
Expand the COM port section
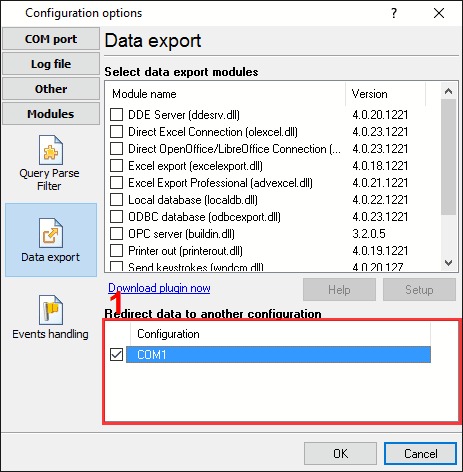(x=51, y=39)
